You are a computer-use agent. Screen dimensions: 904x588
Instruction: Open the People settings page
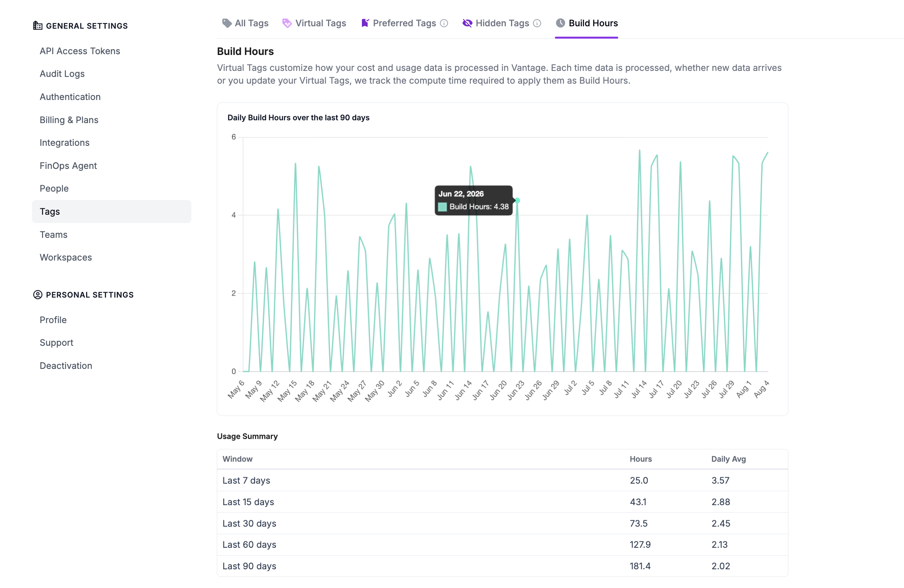54,188
